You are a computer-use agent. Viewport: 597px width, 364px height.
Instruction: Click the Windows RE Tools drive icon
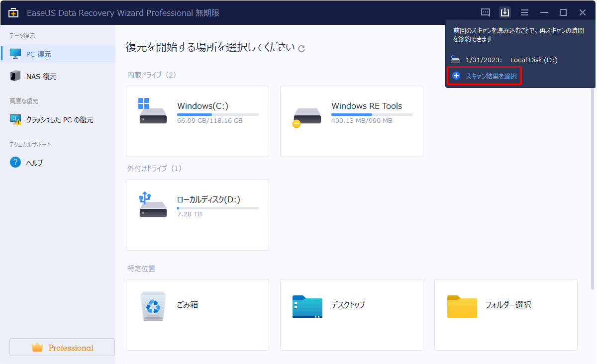306,117
